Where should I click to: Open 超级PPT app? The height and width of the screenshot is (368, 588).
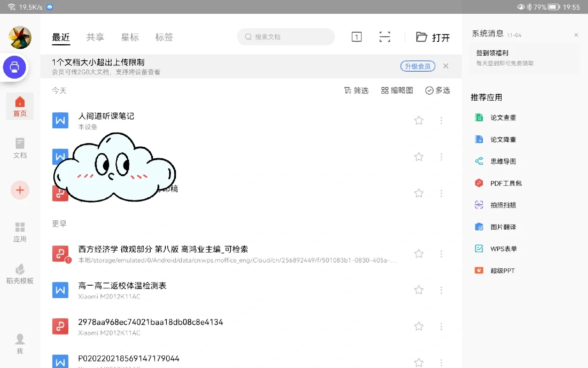click(495, 270)
